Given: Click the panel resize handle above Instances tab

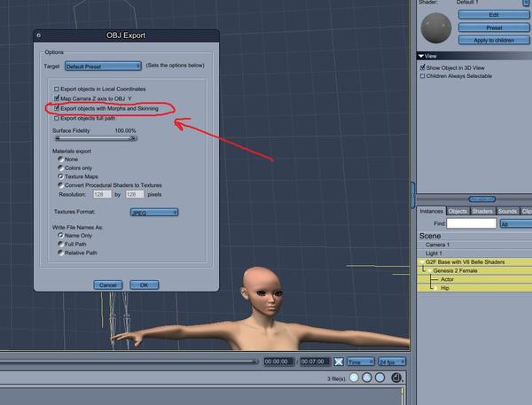Looking at the screenshot, I should [x=481, y=199].
